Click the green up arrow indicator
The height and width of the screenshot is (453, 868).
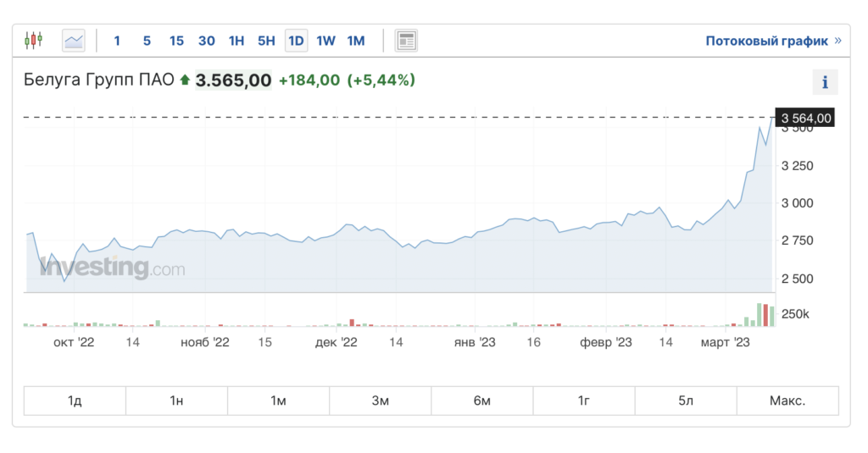[x=185, y=80]
